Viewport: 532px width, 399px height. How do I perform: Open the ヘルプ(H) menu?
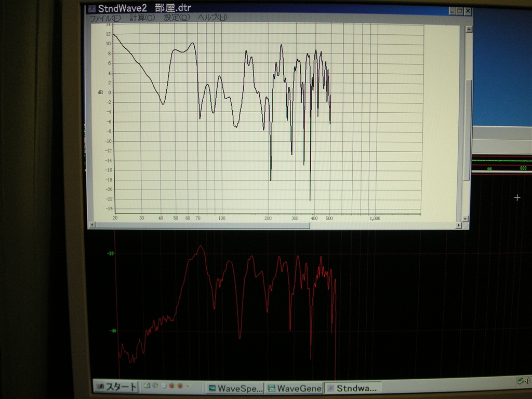pyautogui.click(x=212, y=17)
